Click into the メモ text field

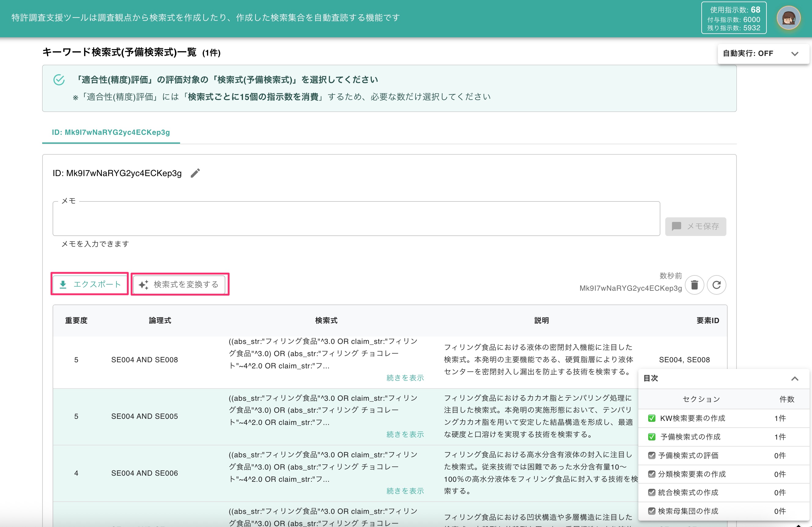pos(356,219)
